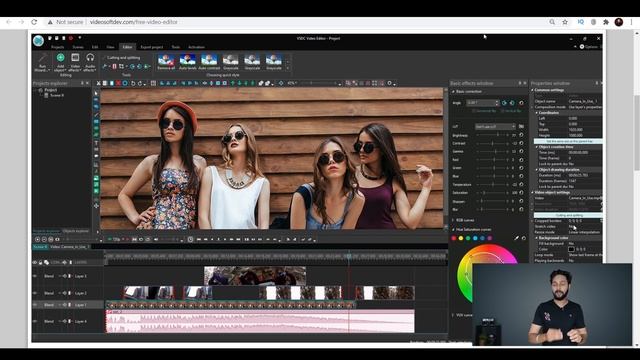Switch to the Objects explorer tab
This screenshot has height=360, width=640.
coord(76,231)
